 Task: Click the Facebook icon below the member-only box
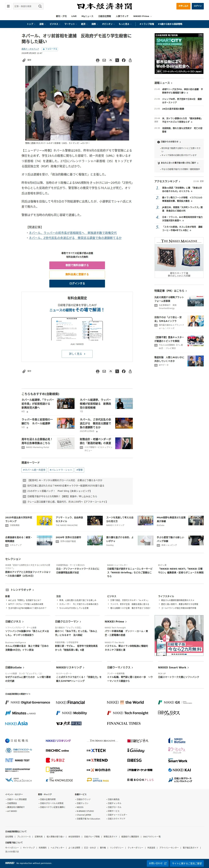pyautogui.click(x=124, y=371)
